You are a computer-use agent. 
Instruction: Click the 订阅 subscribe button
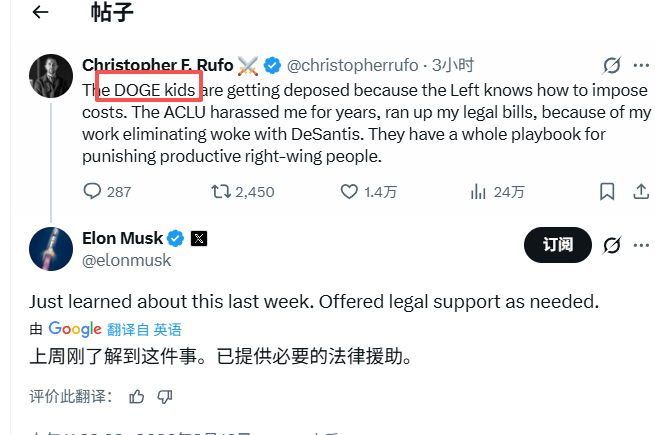pyautogui.click(x=558, y=244)
